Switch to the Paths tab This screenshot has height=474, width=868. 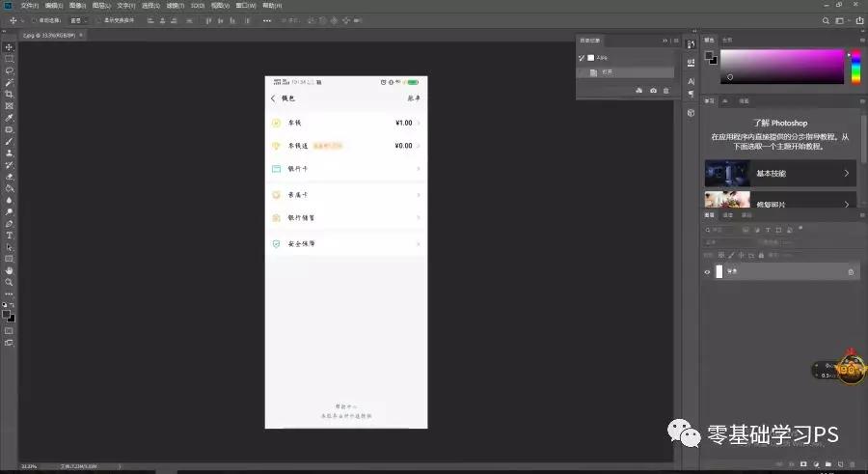pos(746,215)
